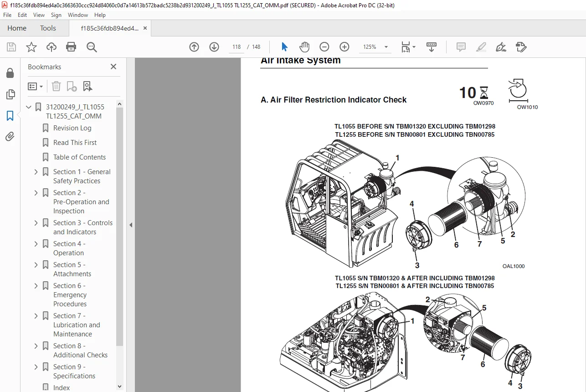Expand Section 6 - Emergency Procedures
Image resolution: width=586 pixels, height=392 pixels.
coord(36,286)
